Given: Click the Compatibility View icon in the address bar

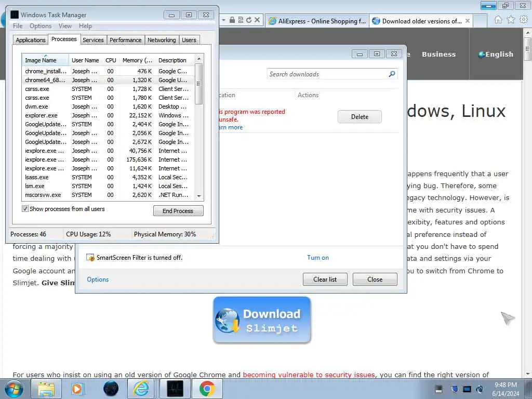Looking at the screenshot, I should pos(241,20).
